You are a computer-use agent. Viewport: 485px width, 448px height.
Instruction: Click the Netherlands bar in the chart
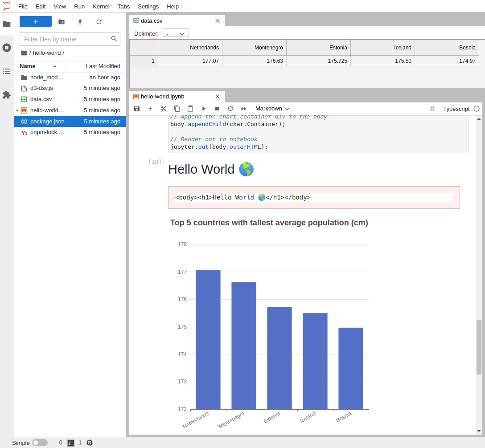pos(208,340)
